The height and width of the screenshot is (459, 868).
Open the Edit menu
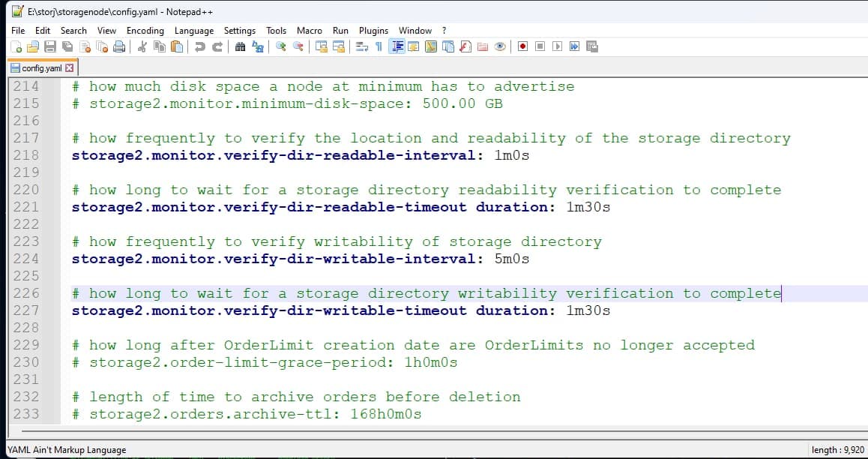[43, 31]
